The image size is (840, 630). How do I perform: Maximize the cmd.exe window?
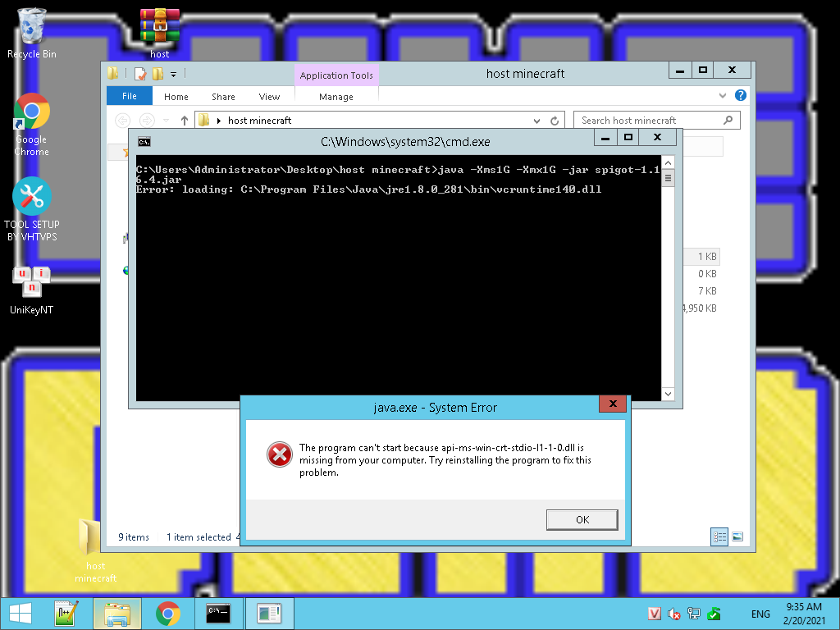[628, 138]
